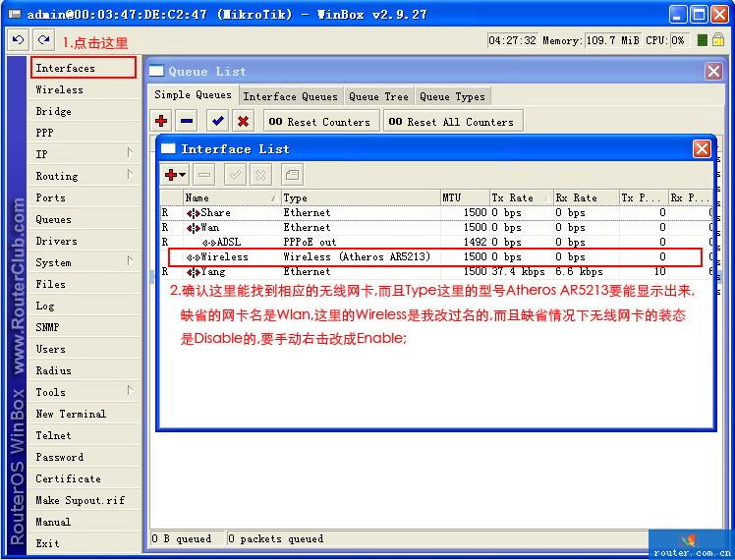
Task: Click the Type column header
Action: [361, 197]
